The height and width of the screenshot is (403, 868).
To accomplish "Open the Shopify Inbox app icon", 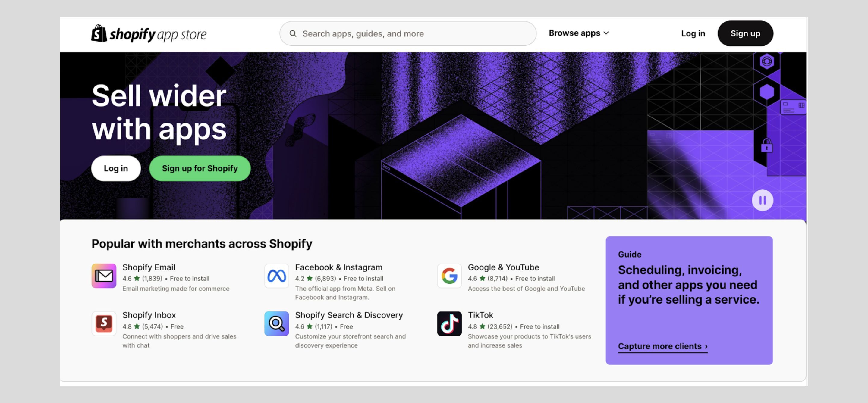I will pos(104,323).
